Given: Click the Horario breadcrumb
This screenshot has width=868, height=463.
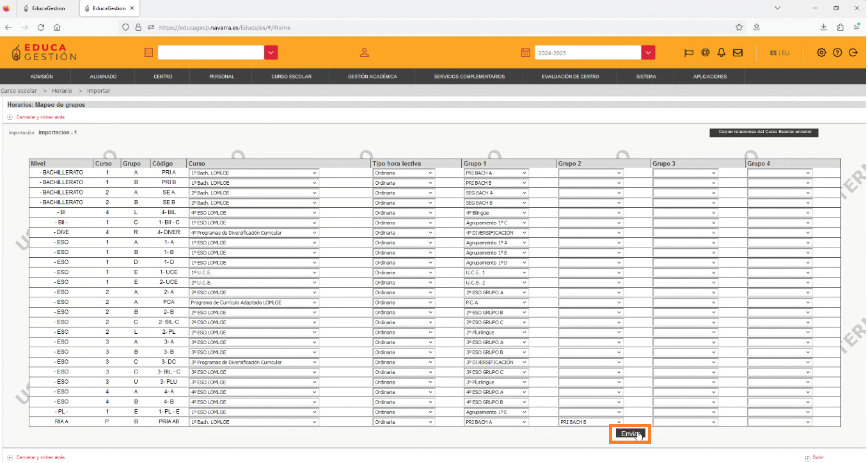Looking at the screenshot, I should click(62, 91).
